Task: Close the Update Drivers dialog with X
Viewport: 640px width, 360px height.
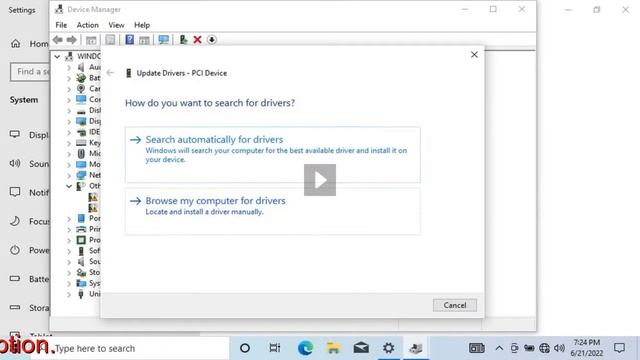Action: click(474, 54)
